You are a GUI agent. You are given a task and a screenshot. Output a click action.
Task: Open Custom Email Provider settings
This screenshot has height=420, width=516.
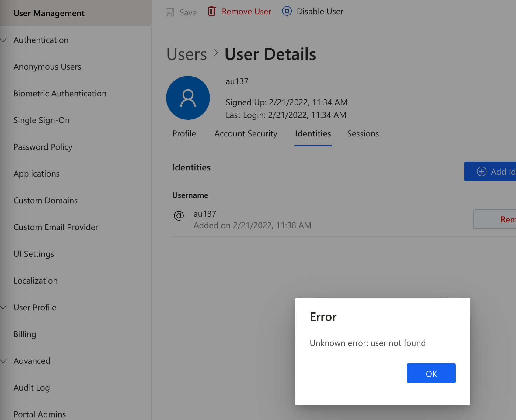tap(56, 227)
